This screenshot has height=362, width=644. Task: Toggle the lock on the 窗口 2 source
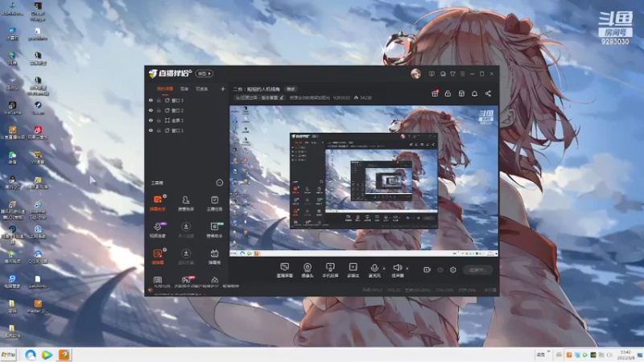tap(159, 110)
